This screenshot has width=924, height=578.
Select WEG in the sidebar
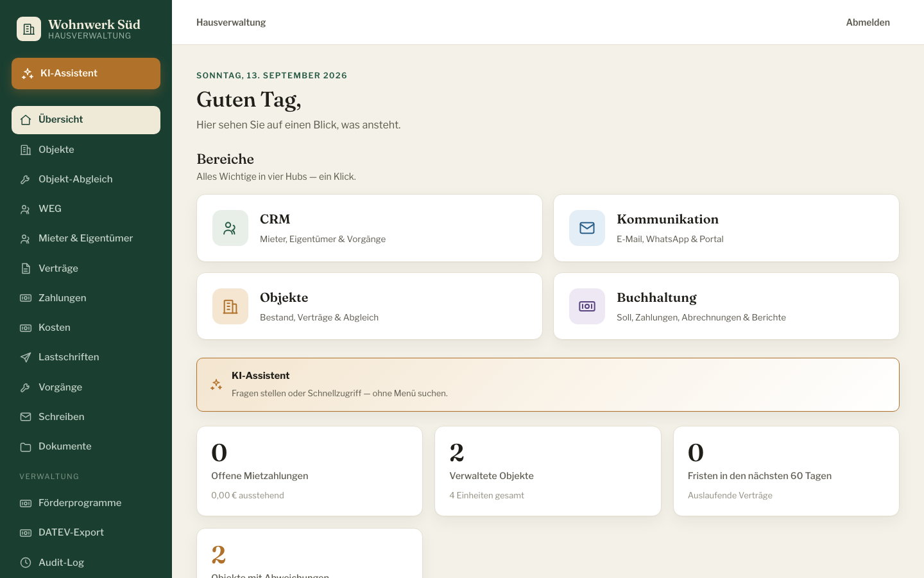pyautogui.click(x=86, y=209)
